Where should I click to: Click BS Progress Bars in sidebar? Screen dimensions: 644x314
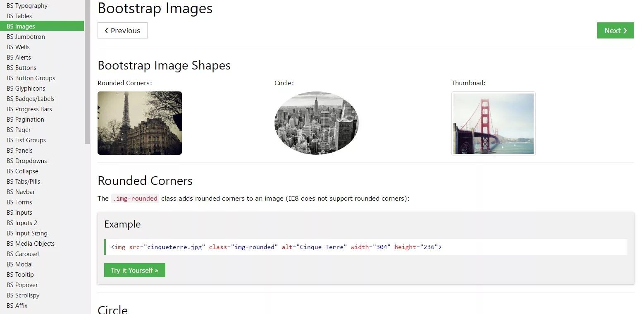click(29, 109)
